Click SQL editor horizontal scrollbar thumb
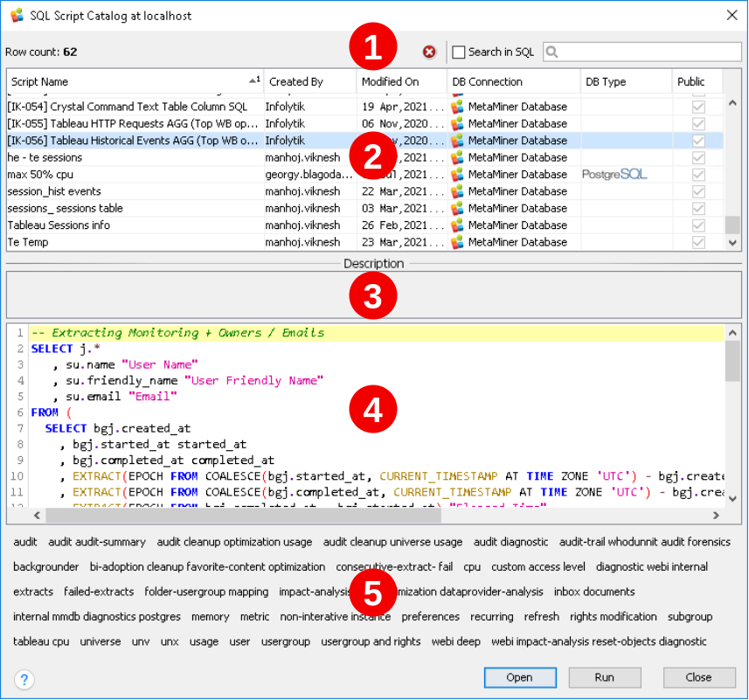The width and height of the screenshot is (749, 700). pyautogui.click(x=243, y=516)
